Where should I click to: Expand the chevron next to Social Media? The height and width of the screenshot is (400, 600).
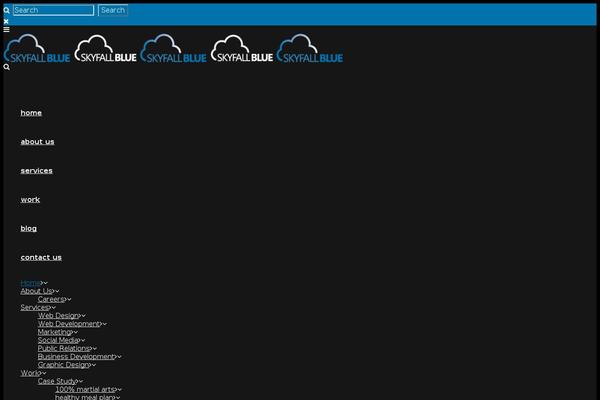83,341
